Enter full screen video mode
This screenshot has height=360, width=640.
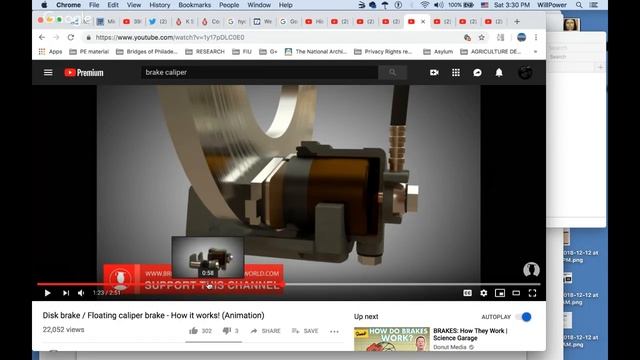click(x=532, y=293)
